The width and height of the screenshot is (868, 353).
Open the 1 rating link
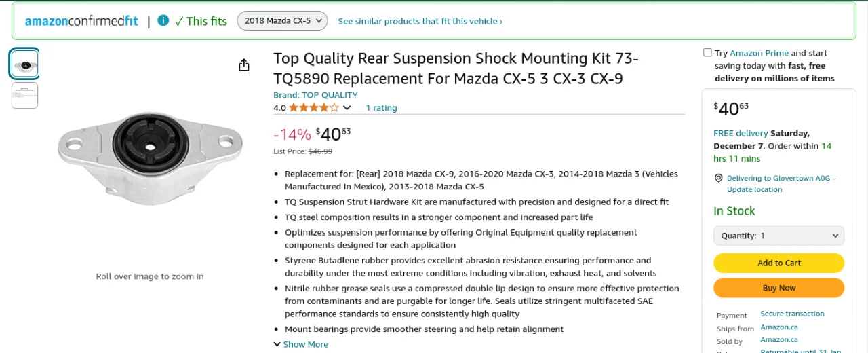tap(381, 108)
